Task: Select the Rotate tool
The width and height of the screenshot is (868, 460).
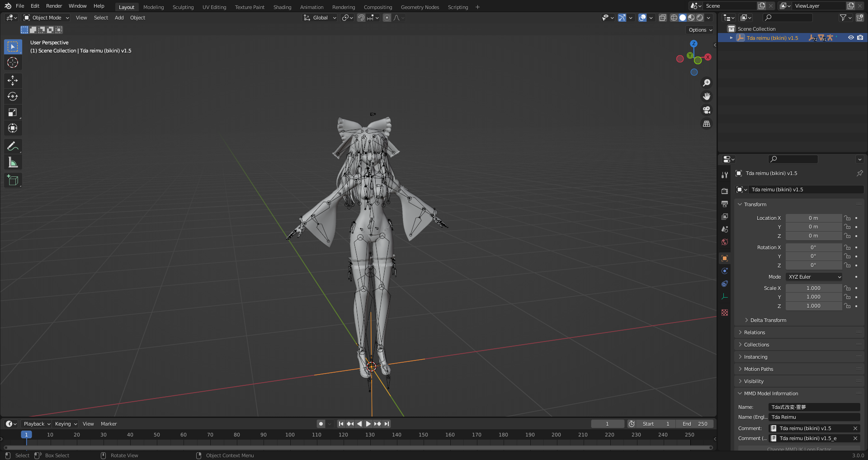Action: pyautogui.click(x=13, y=96)
